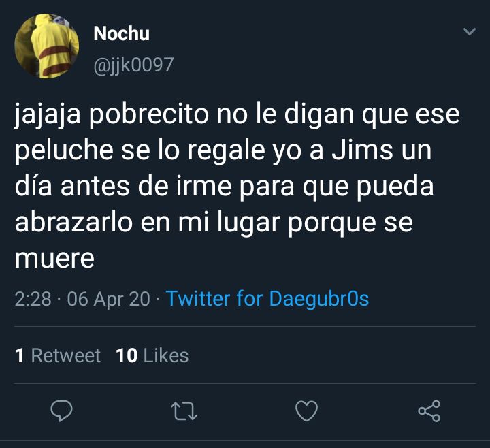This screenshot has height=448, width=490.
Task: View the 10 Likes list
Action: [x=152, y=355]
